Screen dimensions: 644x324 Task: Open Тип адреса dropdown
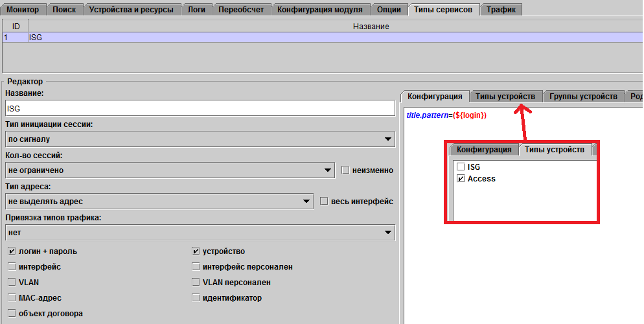160,202
